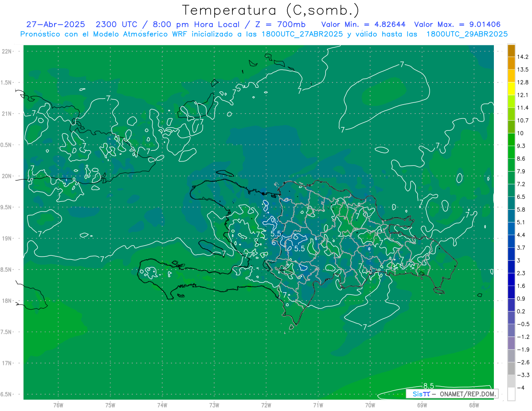Pick the yellow colorbar segment between 12.1 and 12.8
532x411 pixels.
click(x=511, y=89)
